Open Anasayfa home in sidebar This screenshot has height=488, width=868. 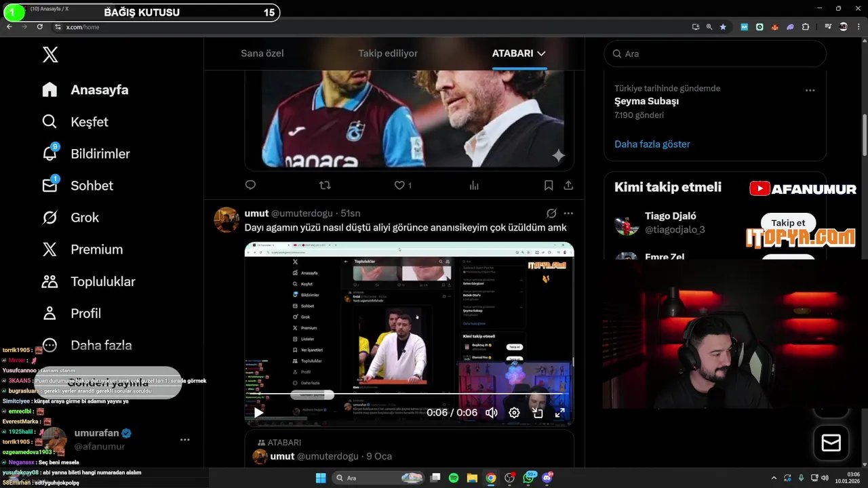(x=85, y=89)
